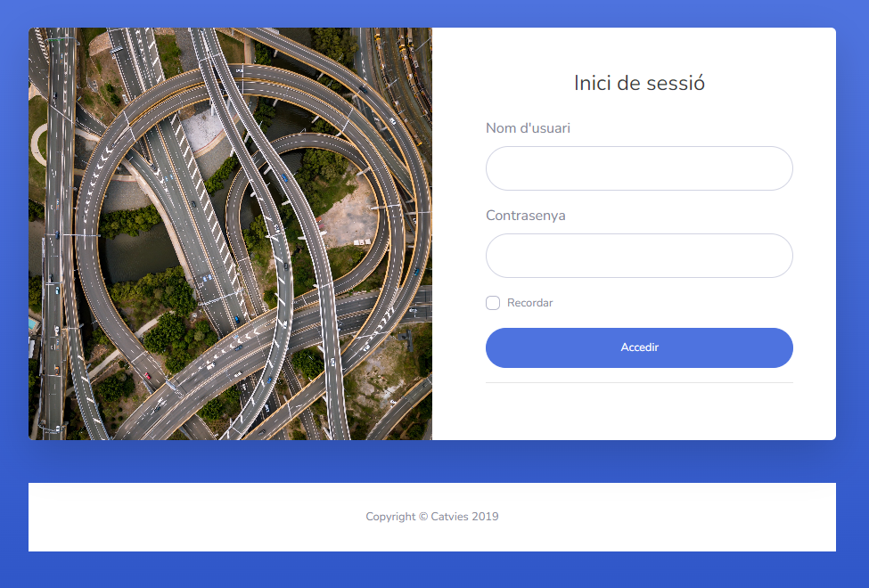This screenshot has height=588, width=869.
Task: Click the Copyright © Catvies 2019 text
Action: point(431,517)
